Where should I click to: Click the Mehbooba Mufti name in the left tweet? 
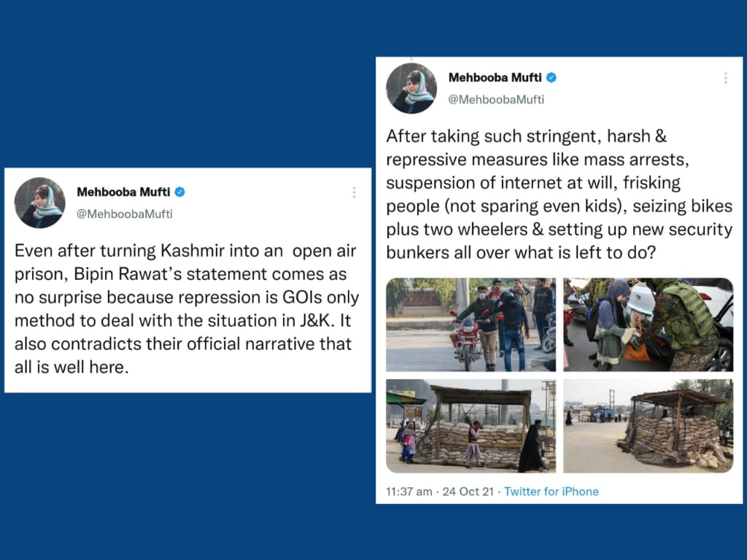tap(123, 192)
